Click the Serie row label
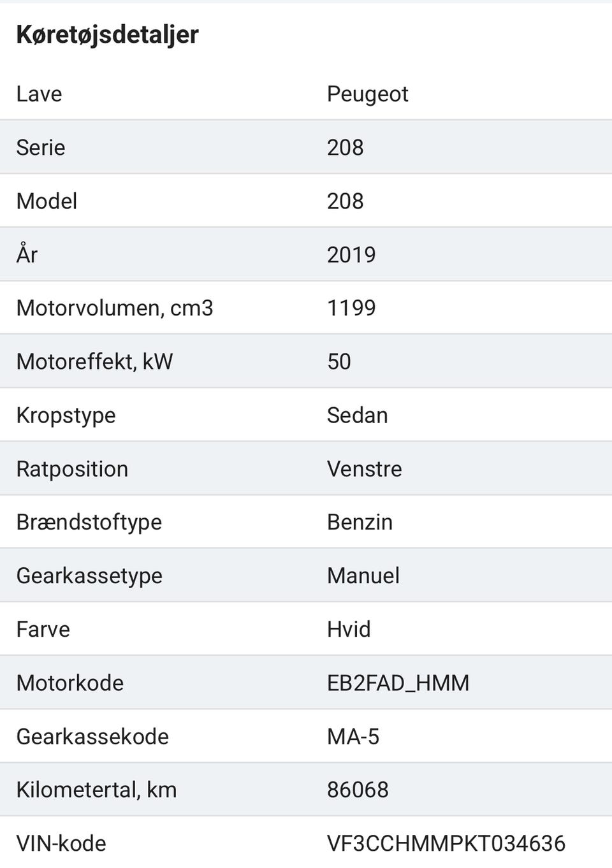612x868 pixels. click(x=41, y=147)
